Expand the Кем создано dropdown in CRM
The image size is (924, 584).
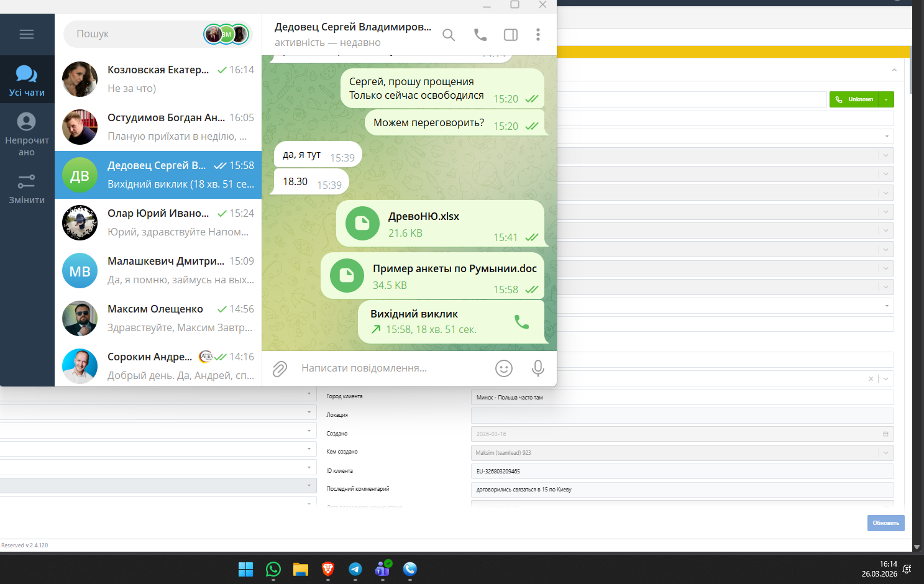pyautogui.click(x=886, y=453)
